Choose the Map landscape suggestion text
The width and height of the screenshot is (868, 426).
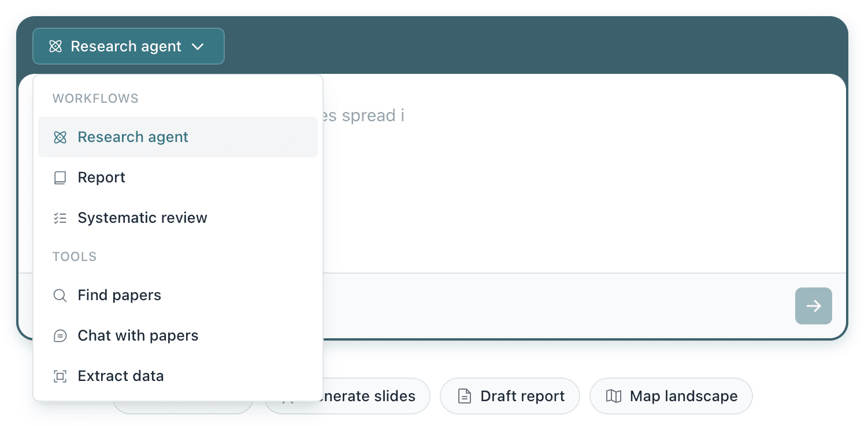pyautogui.click(x=684, y=396)
